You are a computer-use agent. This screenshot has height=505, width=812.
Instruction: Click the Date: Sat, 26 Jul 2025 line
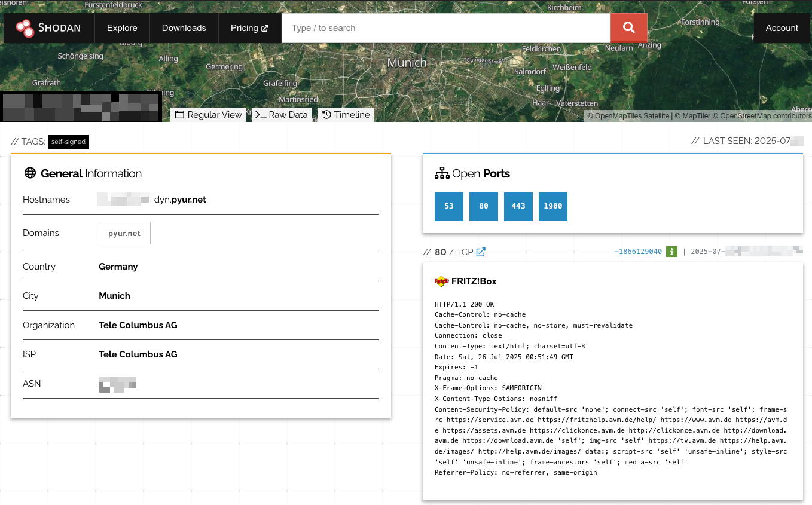coord(504,357)
